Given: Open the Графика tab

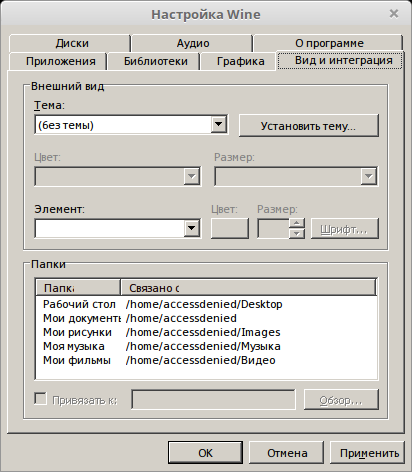Looking at the screenshot, I should pos(239,61).
